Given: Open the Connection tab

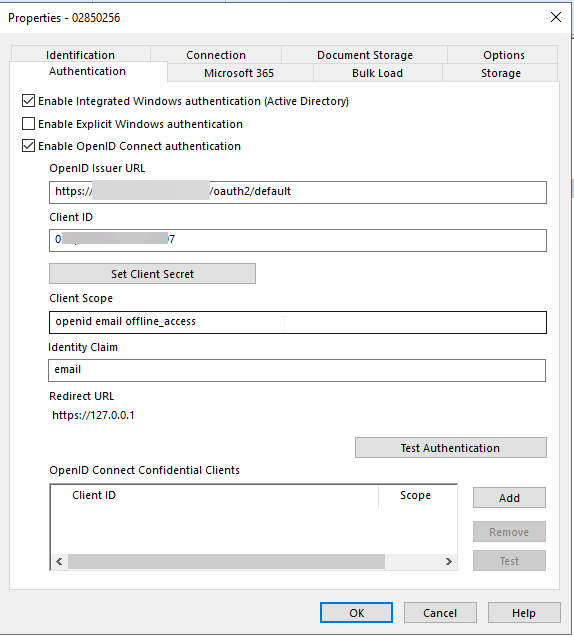Looking at the screenshot, I should [216, 55].
